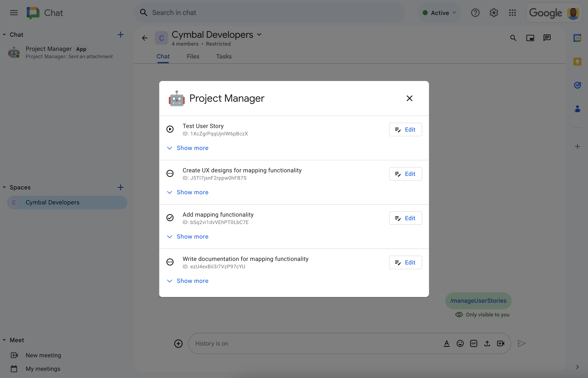Screen dimensions: 588x378
Task: Click Edit button for Create UX designs
Action: [405, 174]
